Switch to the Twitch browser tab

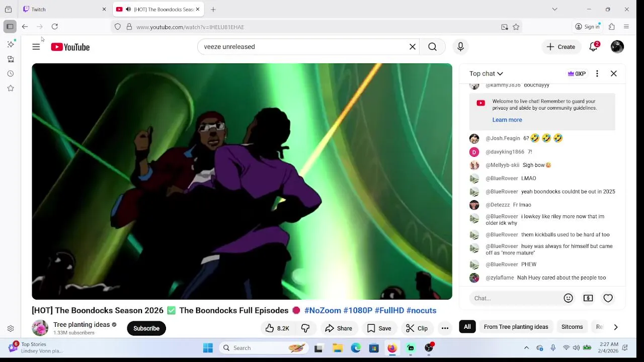pyautogui.click(x=64, y=9)
